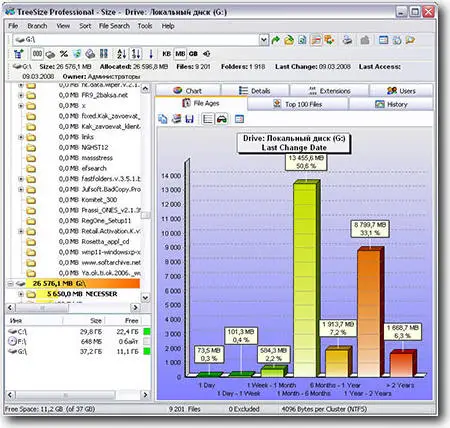
Task: Sort by size with the numeric sort icon
Action: coord(136,54)
